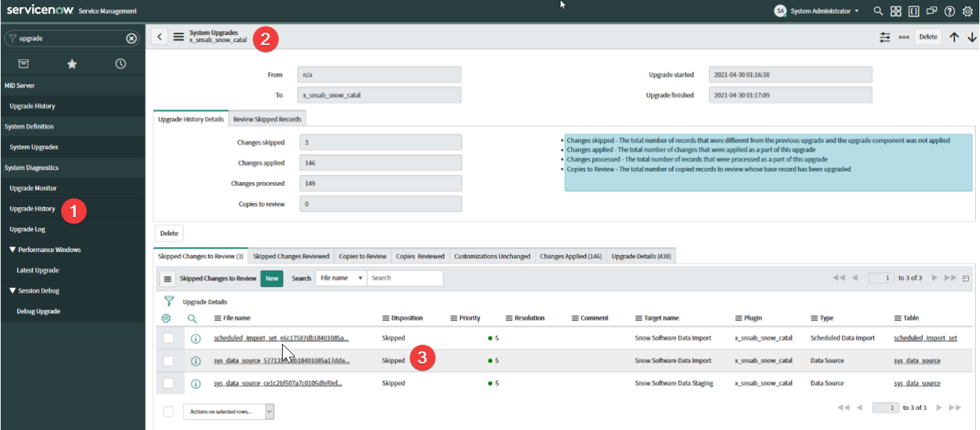This screenshot has height=430, width=980.
Task: Open Upgrade Log in the navigator
Action: click(28, 230)
